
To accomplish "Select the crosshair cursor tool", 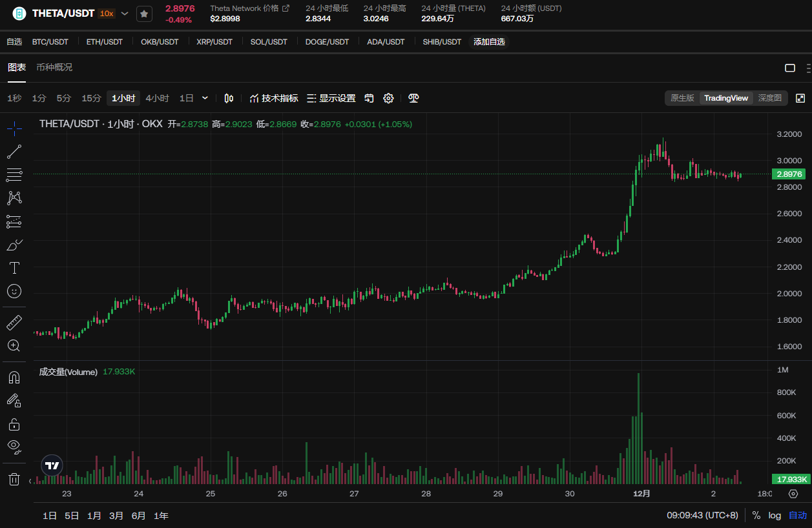I will click(x=14, y=128).
